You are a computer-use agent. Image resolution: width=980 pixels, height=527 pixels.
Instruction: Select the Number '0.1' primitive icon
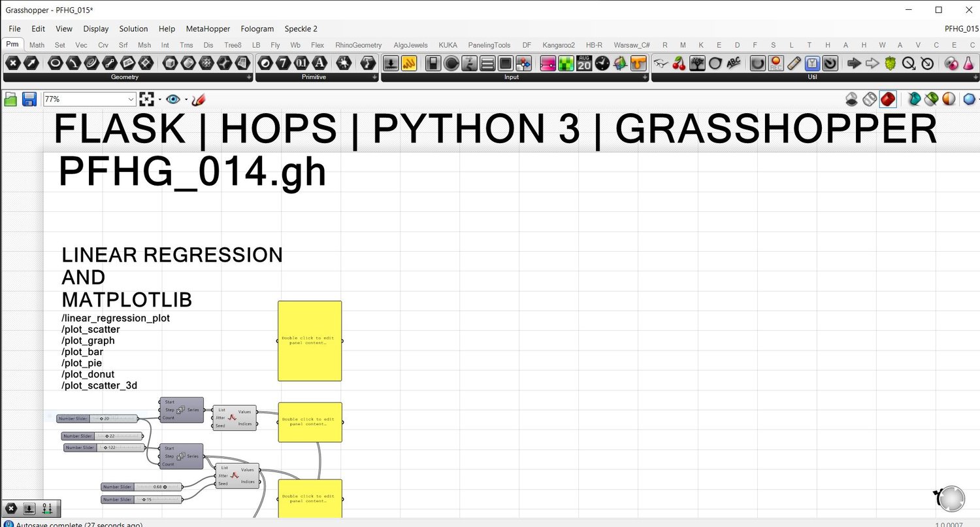click(301, 63)
